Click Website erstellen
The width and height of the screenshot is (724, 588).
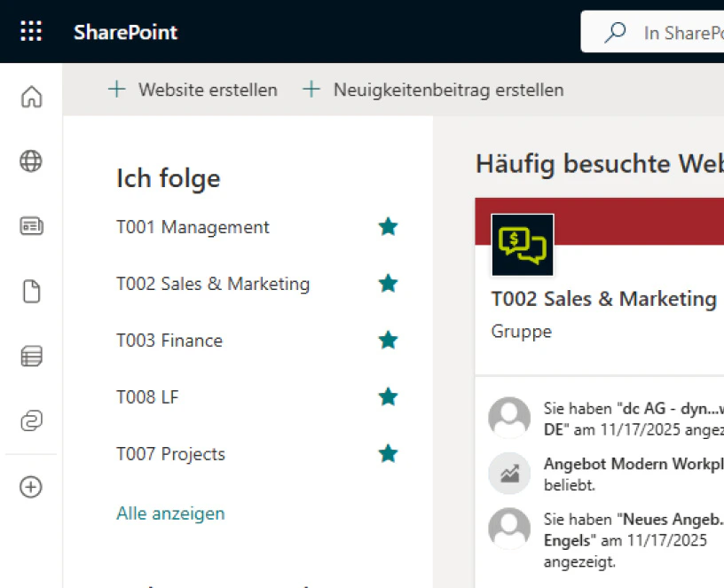click(x=208, y=90)
